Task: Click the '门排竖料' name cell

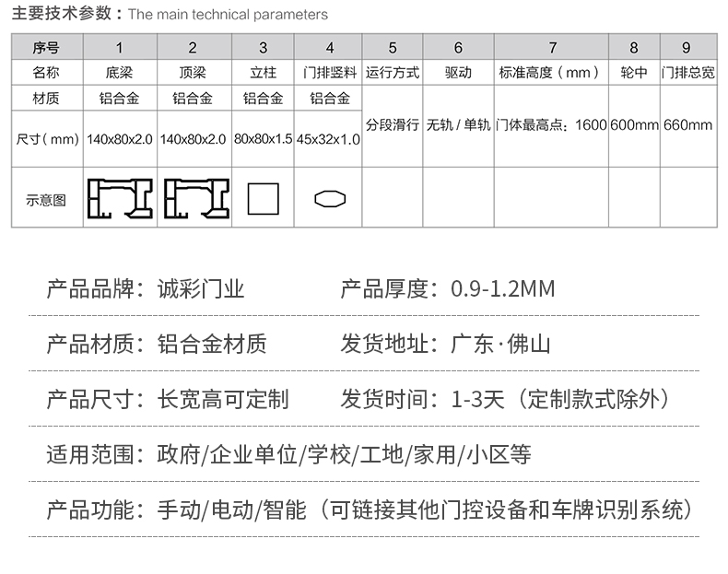Action: (x=330, y=73)
